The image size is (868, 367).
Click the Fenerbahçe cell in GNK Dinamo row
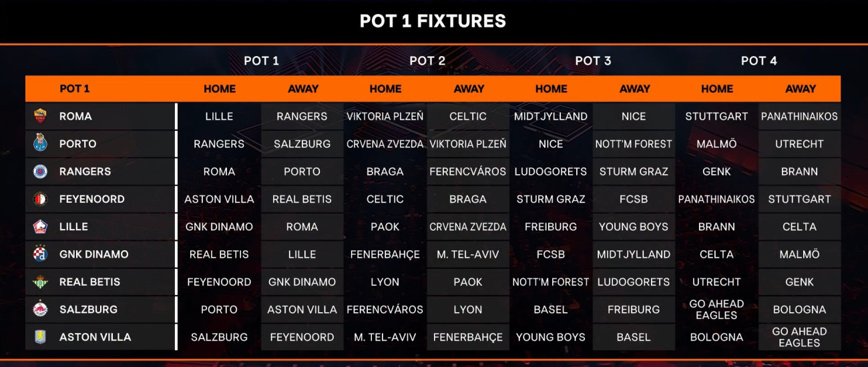tap(385, 254)
